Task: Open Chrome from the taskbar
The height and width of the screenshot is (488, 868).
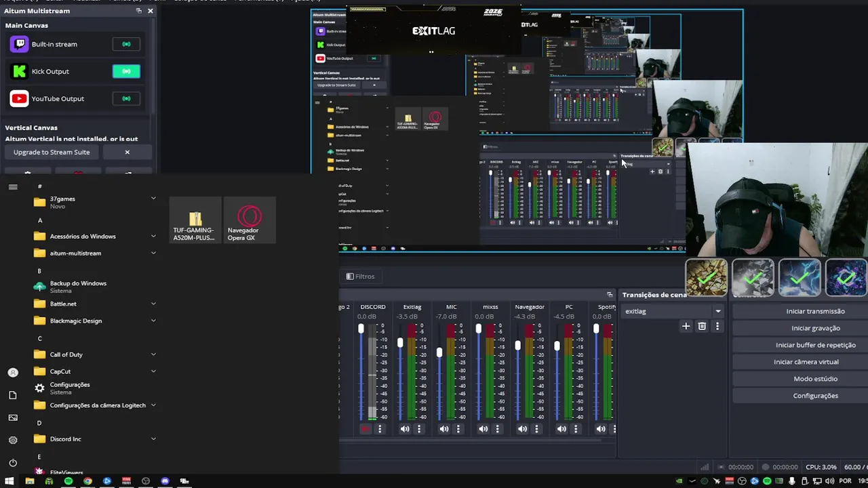Action: (x=87, y=481)
